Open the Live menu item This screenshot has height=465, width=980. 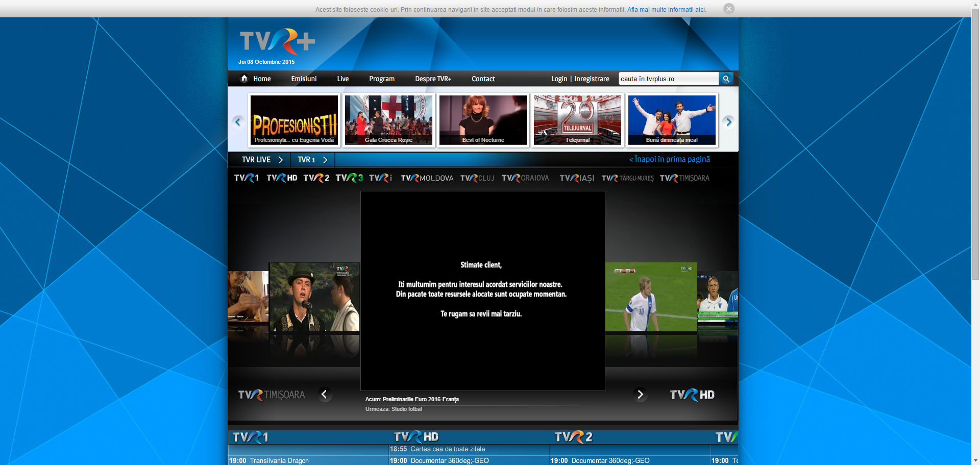coord(343,79)
